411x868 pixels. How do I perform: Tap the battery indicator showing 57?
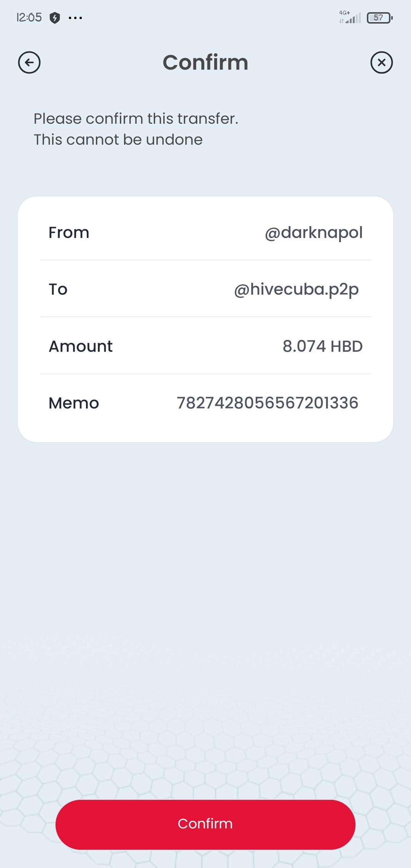point(379,18)
